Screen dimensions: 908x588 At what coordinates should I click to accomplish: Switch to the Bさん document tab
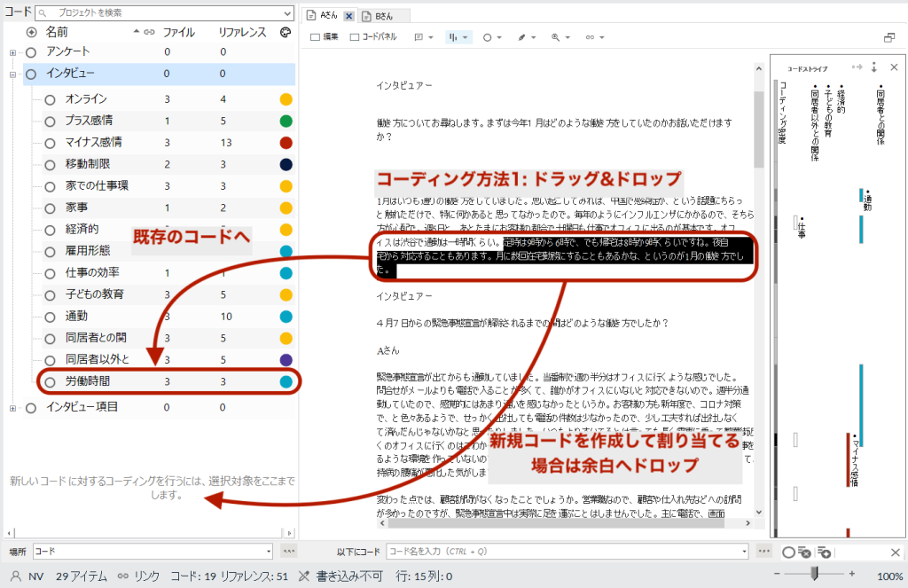(x=383, y=16)
